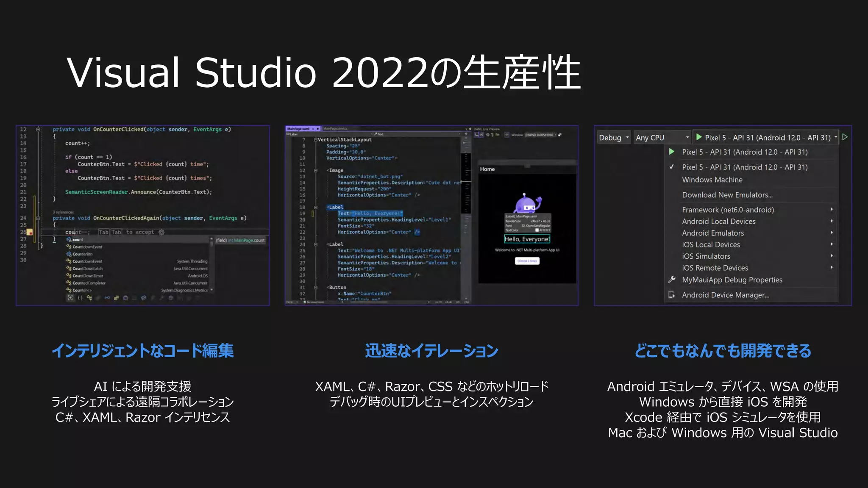The width and height of the screenshot is (868, 488).
Task: Click the hollow Start Without Debugging icon
Action: 845,137
